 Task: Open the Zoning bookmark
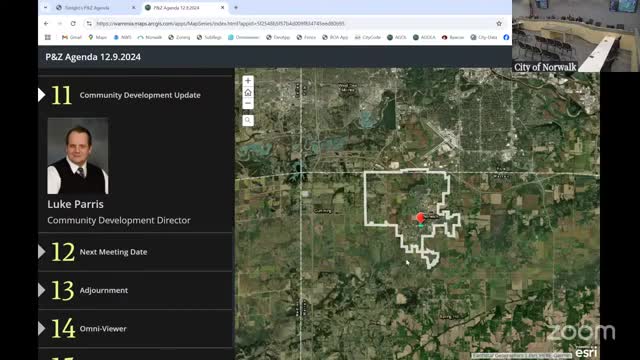(179, 37)
